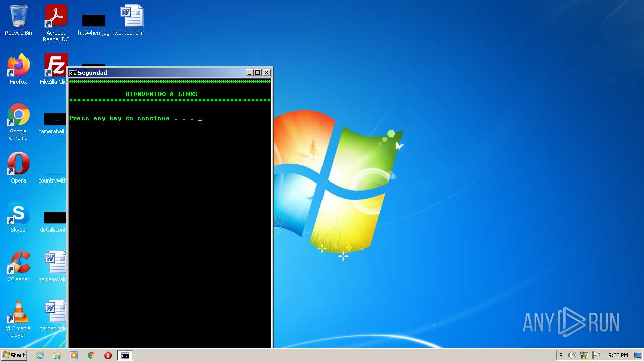Show hidden tray icons arrow
Screen dimensions: 644x362
(561, 355)
